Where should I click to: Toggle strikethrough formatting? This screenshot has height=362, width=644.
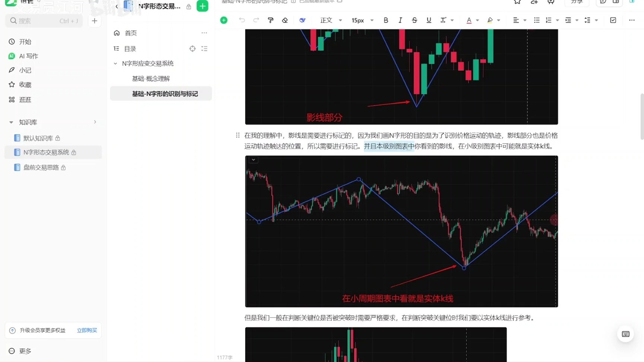(414, 20)
